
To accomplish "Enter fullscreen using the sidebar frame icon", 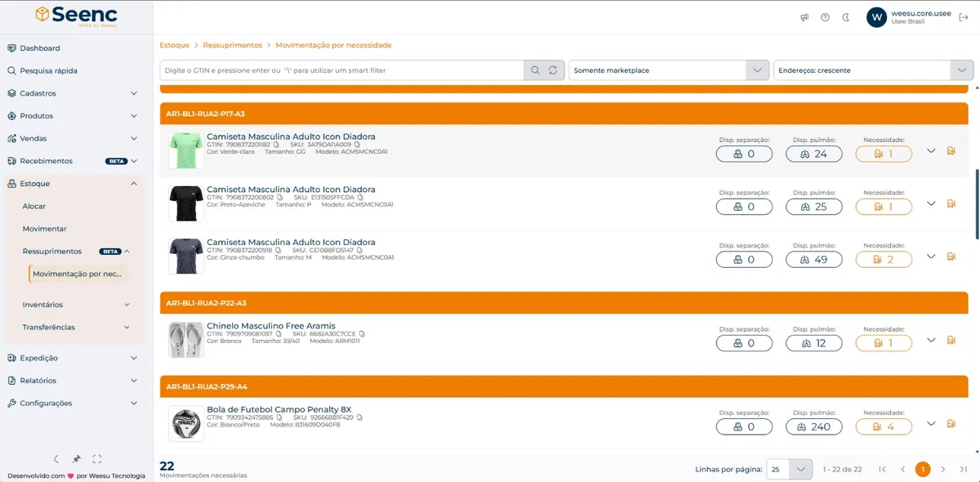I will pos(97,459).
